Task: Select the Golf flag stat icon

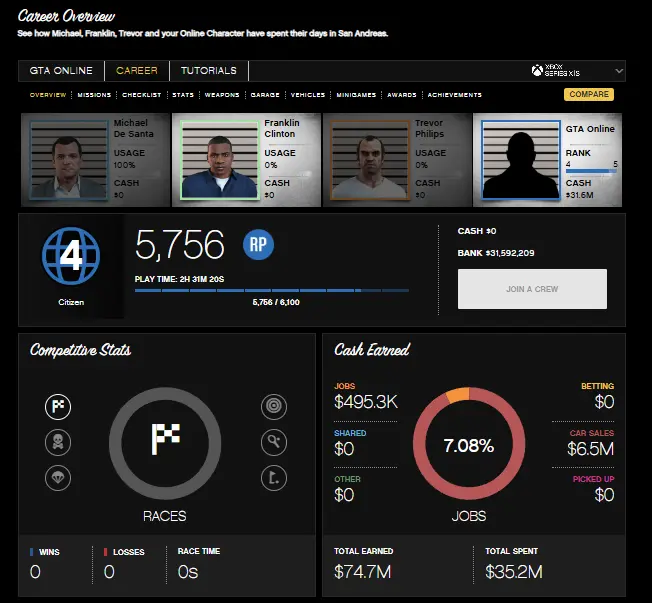Action: 272,478
